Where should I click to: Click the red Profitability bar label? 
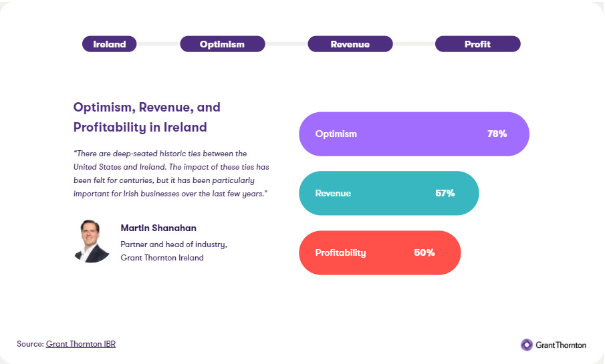(340, 252)
